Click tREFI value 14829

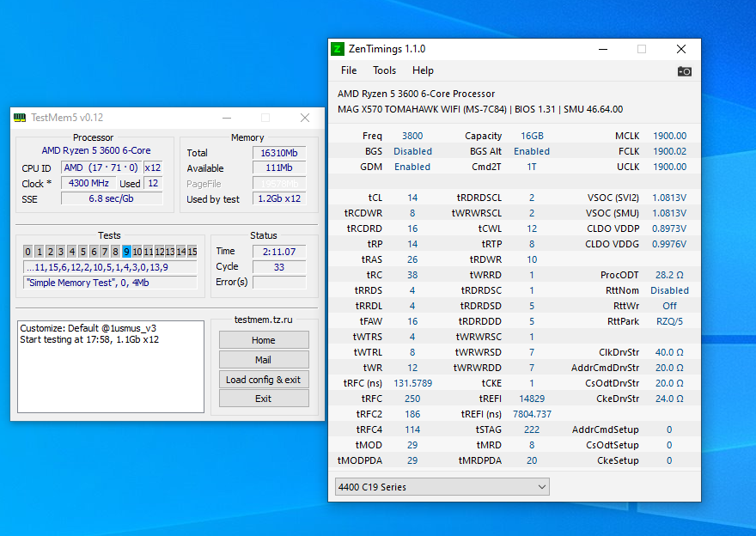point(532,399)
